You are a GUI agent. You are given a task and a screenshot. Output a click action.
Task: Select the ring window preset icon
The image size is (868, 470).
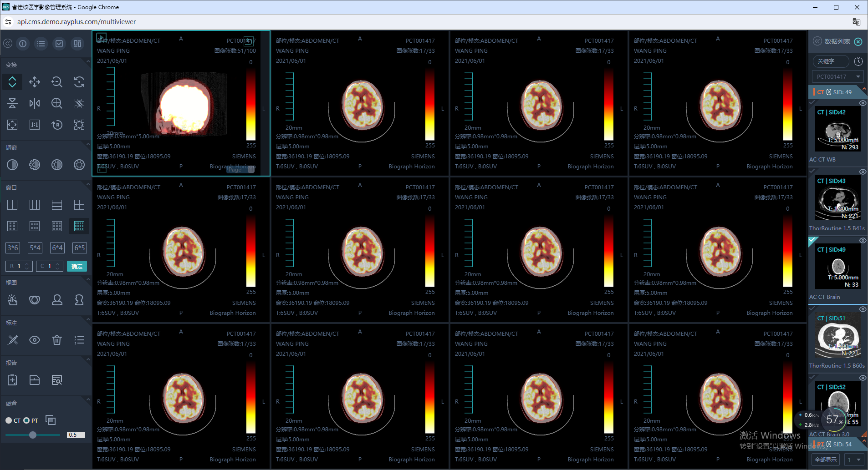[79, 165]
